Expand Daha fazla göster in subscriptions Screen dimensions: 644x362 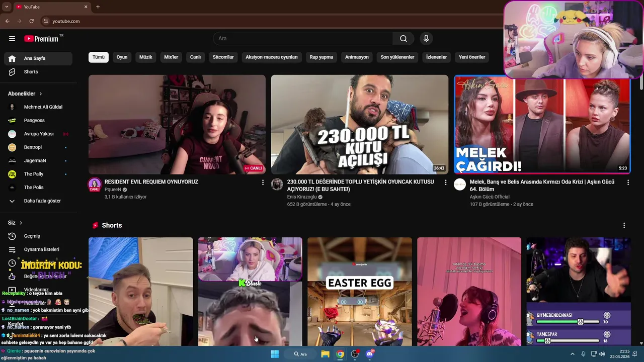39,201
